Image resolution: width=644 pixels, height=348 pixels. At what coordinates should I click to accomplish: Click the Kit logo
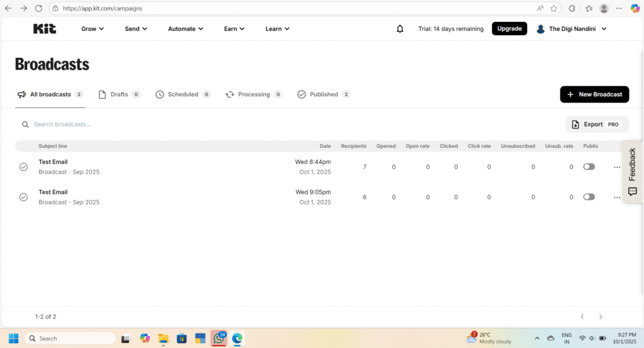point(45,28)
